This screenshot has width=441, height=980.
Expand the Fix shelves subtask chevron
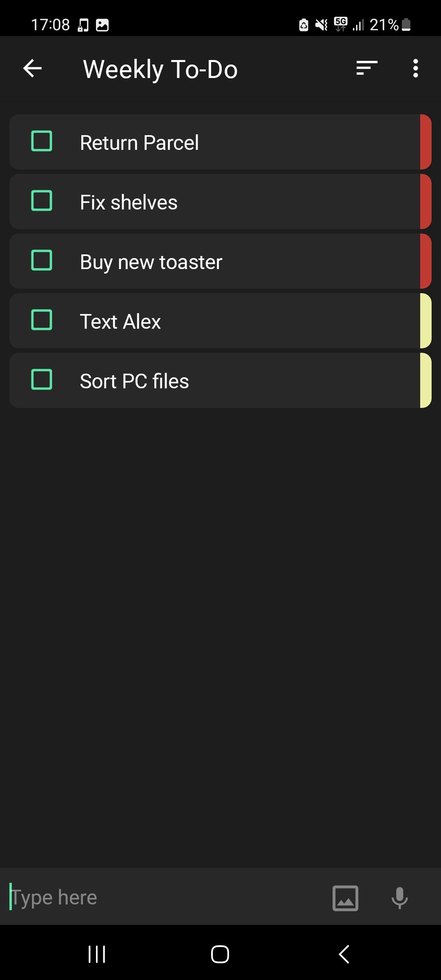[343, 201]
